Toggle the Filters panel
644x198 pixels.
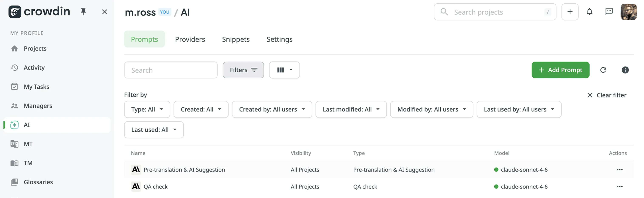[243, 70]
